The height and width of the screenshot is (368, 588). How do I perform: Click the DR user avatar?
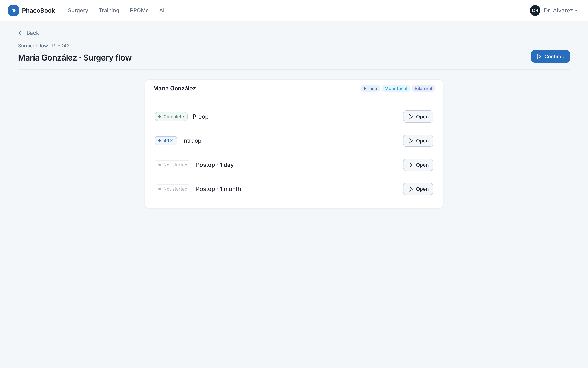tap(535, 10)
